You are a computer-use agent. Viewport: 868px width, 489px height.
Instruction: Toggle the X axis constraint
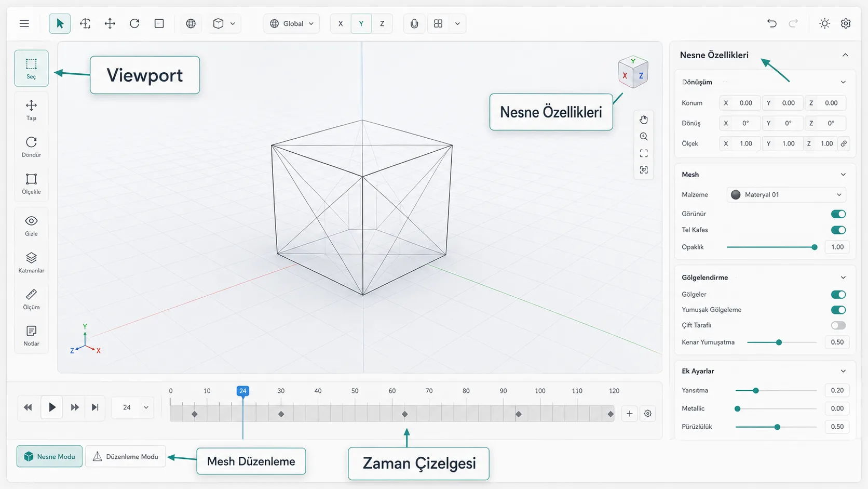(341, 23)
